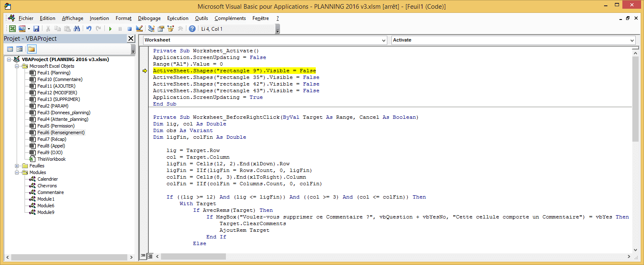
Task: Switch to Procedure view at code pane bottom-left
Action: pyautogui.click(x=143, y=256)
